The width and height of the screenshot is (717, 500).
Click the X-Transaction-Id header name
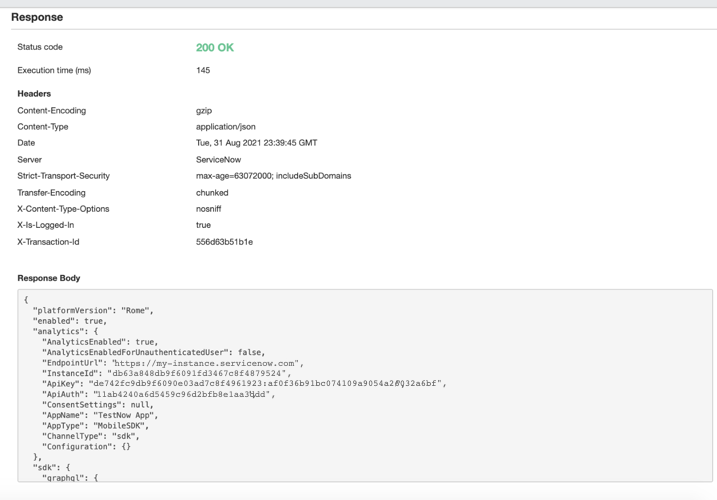coord(48,242)
